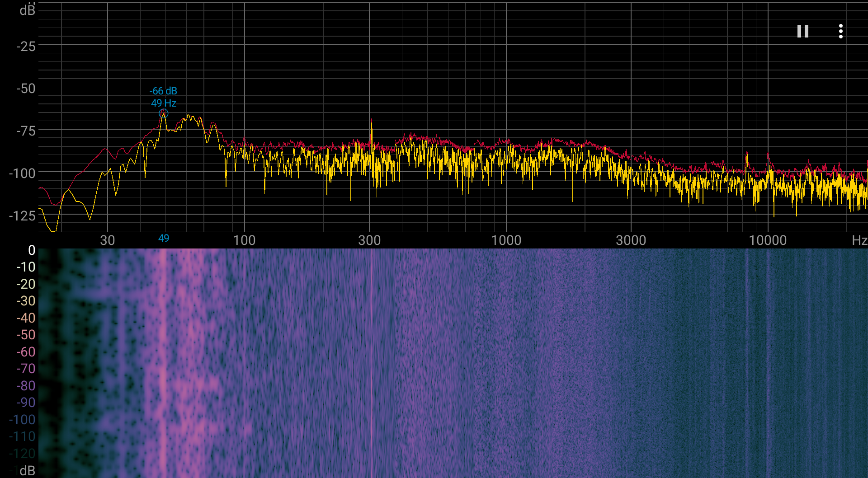The height and width of the screenshot is (478, 868).
Task: Click the 49 Hz peak label text
Action: click(x=164, y=103)
